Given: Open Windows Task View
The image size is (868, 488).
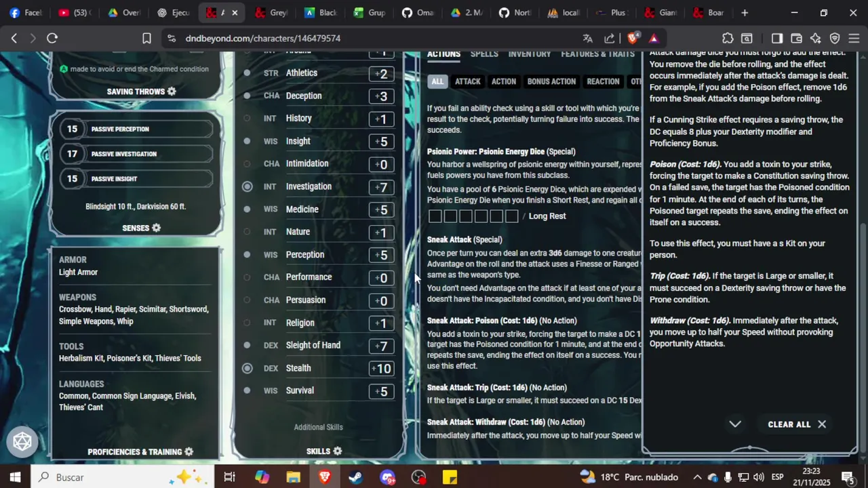Looking at the screenshot, I should pos(230,477).
